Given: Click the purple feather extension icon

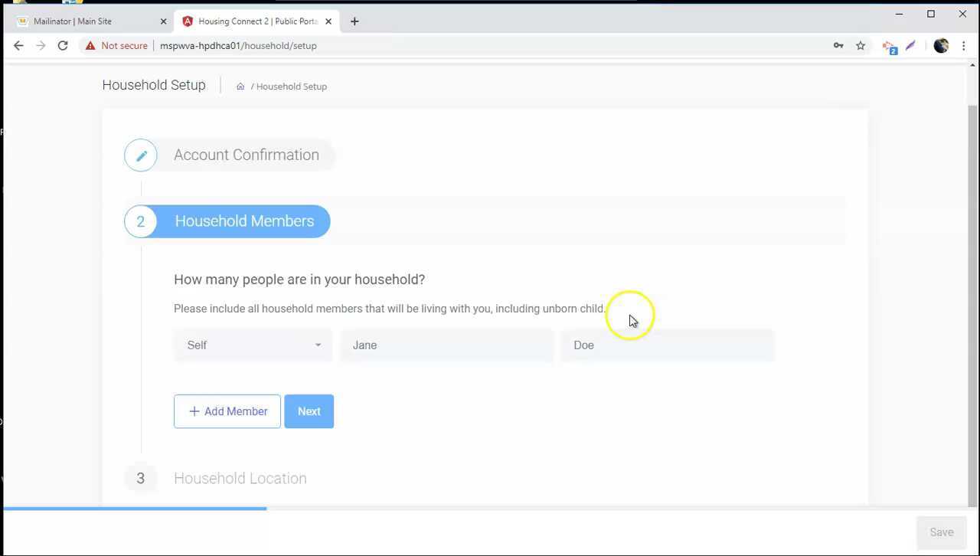Looking at the screenshot, I should (x=910, y=45).
